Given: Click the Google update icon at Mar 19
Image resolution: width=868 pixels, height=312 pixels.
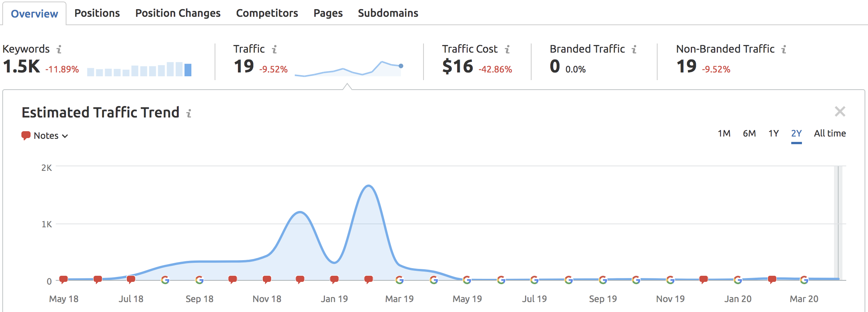Looking at the screenshot, I should click(399, 280).
